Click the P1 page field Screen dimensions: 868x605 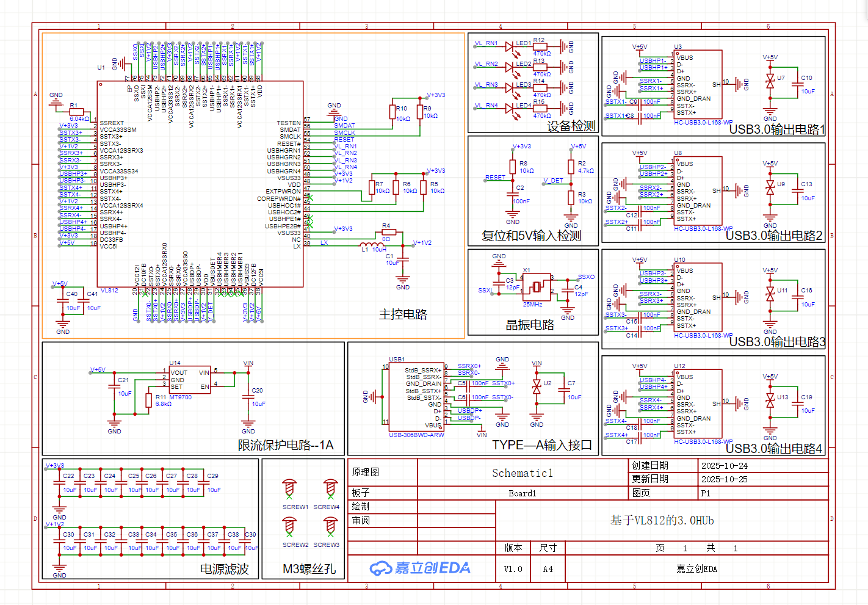[x=706, y=493]
